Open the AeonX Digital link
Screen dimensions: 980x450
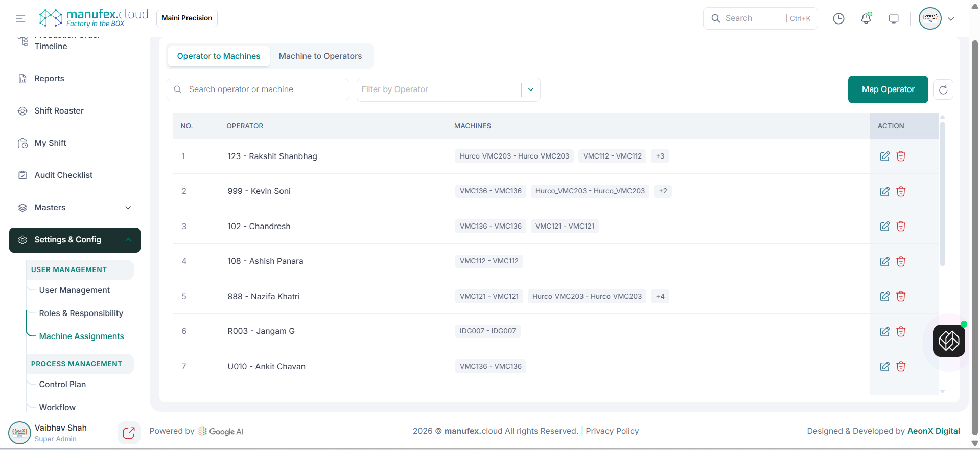coord(933,431)
